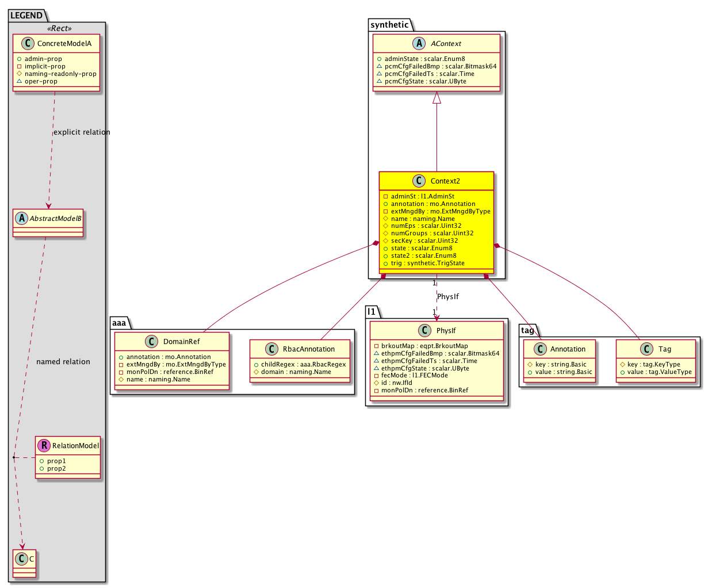Select the aaa package tab
The height and width of the screenshot is (588, 712).
point(119,323)
